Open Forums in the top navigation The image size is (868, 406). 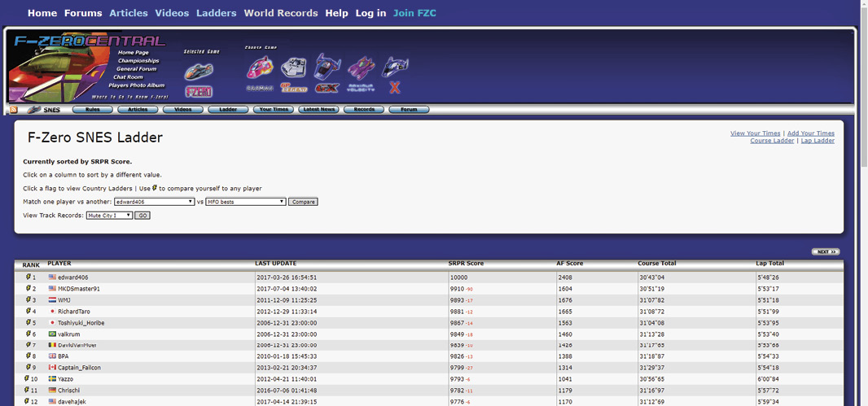pyautogui.click(x=83, y=13)
